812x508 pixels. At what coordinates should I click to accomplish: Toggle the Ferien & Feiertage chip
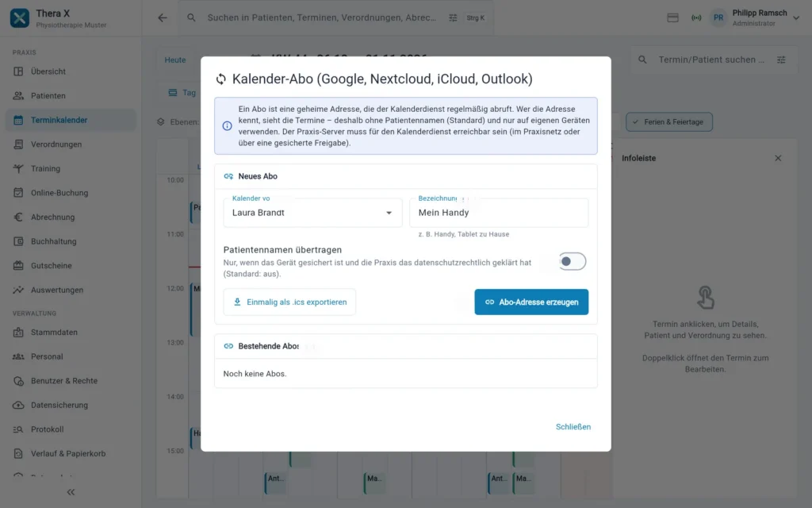click(x=669, y=121)
